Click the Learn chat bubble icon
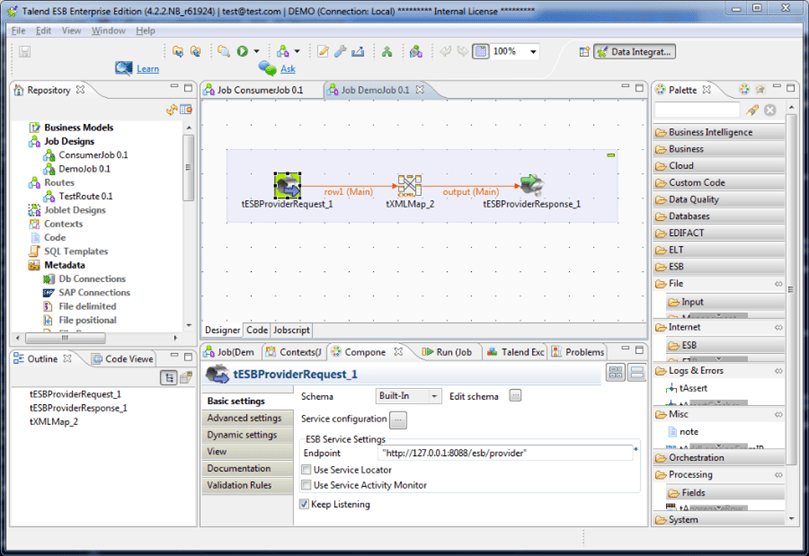Image resolution: width=809 pixels, height=556 pixels. click(x=124, y=68)
